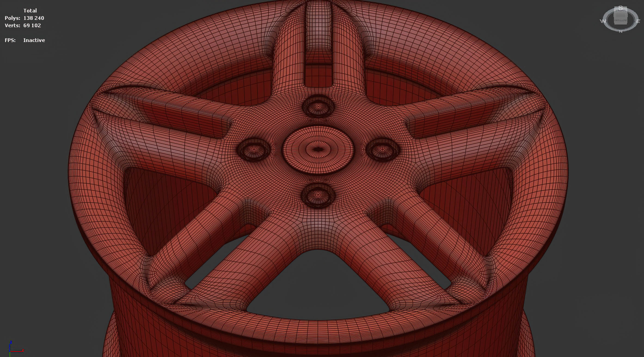Click the E compass letter on ViewCube
This screenshot has height=357, width=644.
tap(638, 21)
